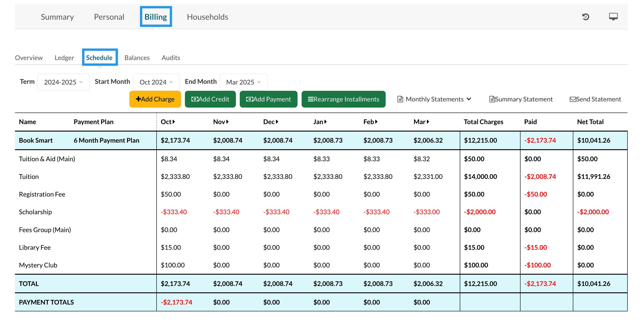Viewport: 644px width, 322px height.
Task: Click the Rearrange Installments button
Action: (343, 99)
